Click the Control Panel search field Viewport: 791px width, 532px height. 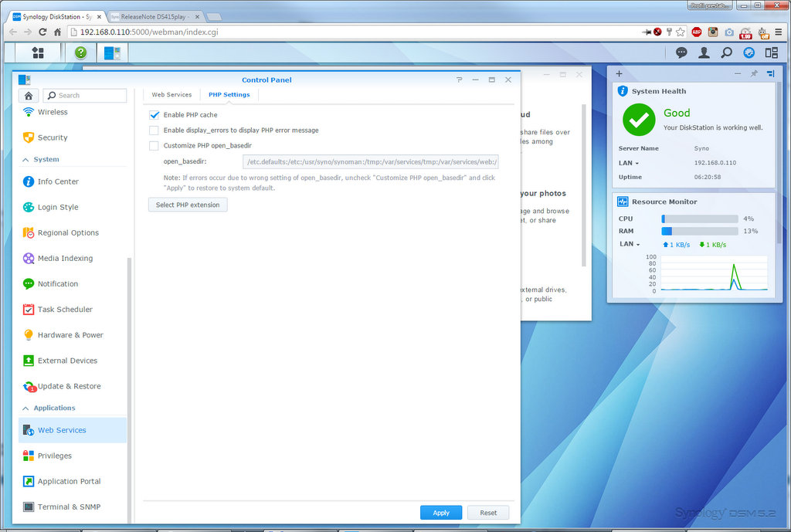click(x=85, y=95)
